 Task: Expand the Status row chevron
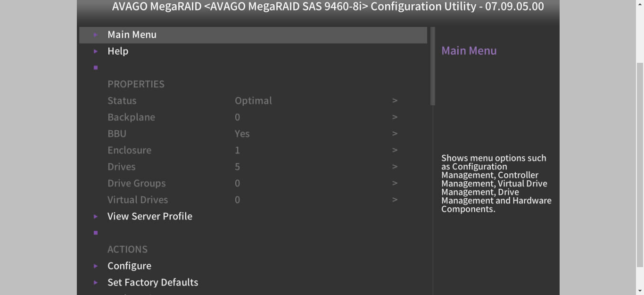(395, 101)
